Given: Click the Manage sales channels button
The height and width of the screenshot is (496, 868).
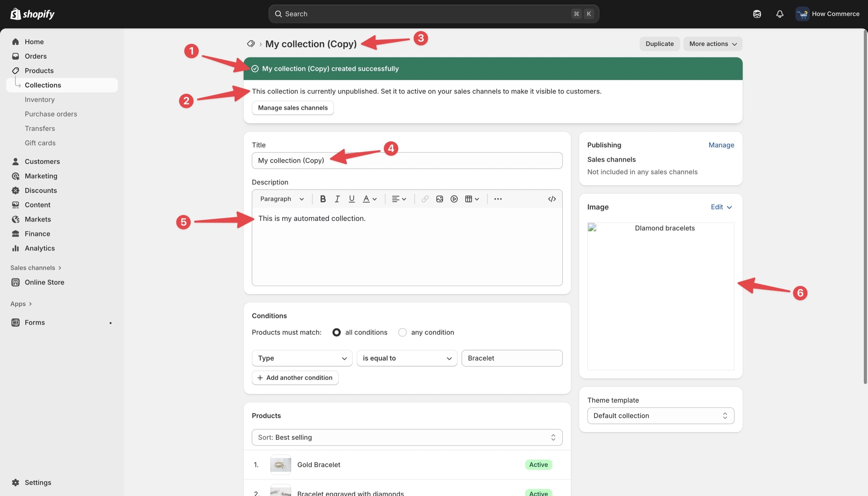Looking at the screenshot, I should coord(293,108).
